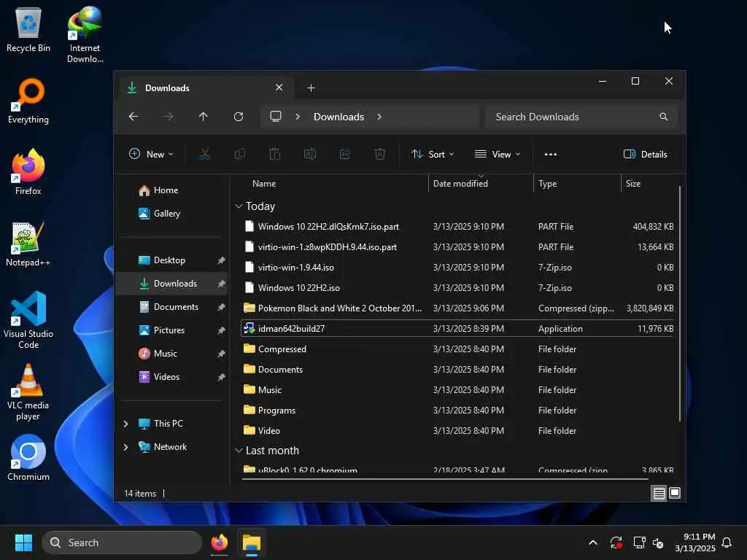Click the Cut scissors icon in toolbar
The width and height of the screenshot is (747, 560).
click(x=204, y=155)
